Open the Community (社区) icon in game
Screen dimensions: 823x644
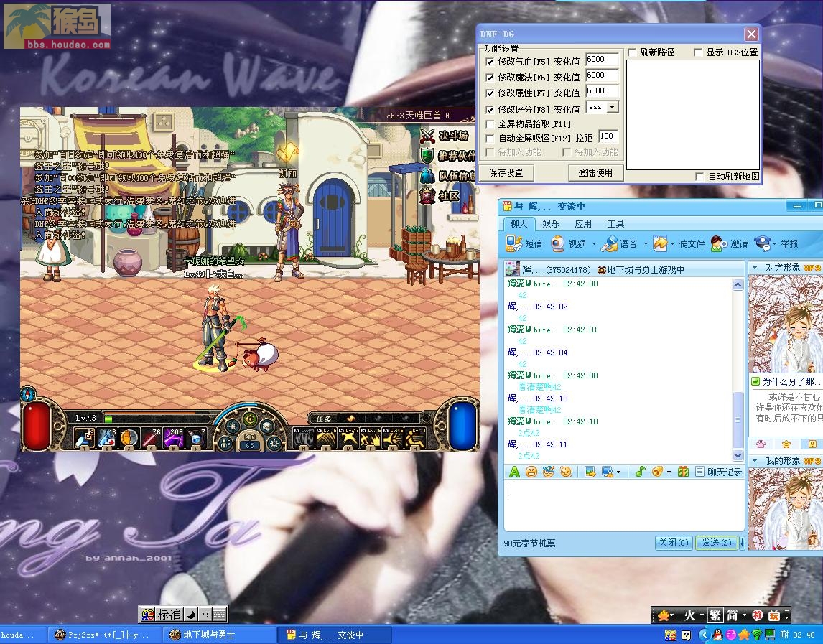427,196
